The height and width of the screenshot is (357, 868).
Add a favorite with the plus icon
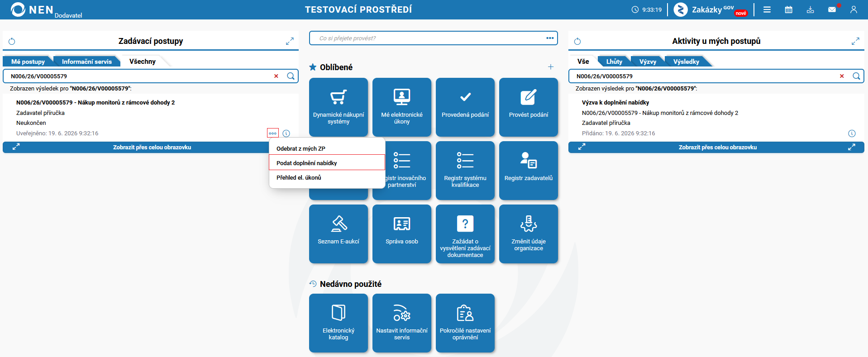coord(551,67)
